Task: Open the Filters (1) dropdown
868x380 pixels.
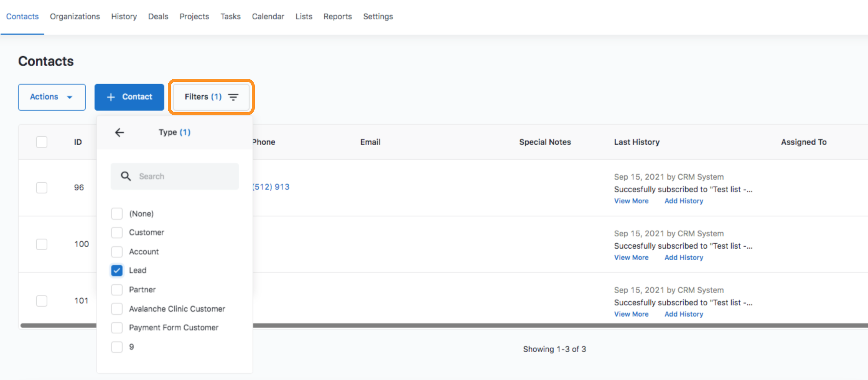Action: pyautogui.click(x=211, y=97)
